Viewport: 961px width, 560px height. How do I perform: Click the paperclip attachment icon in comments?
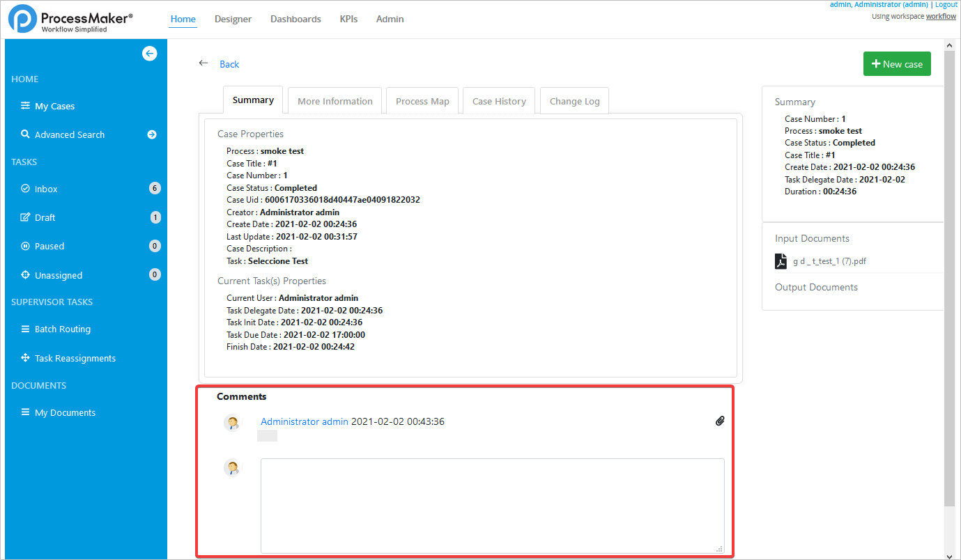[x=720, y=421]
